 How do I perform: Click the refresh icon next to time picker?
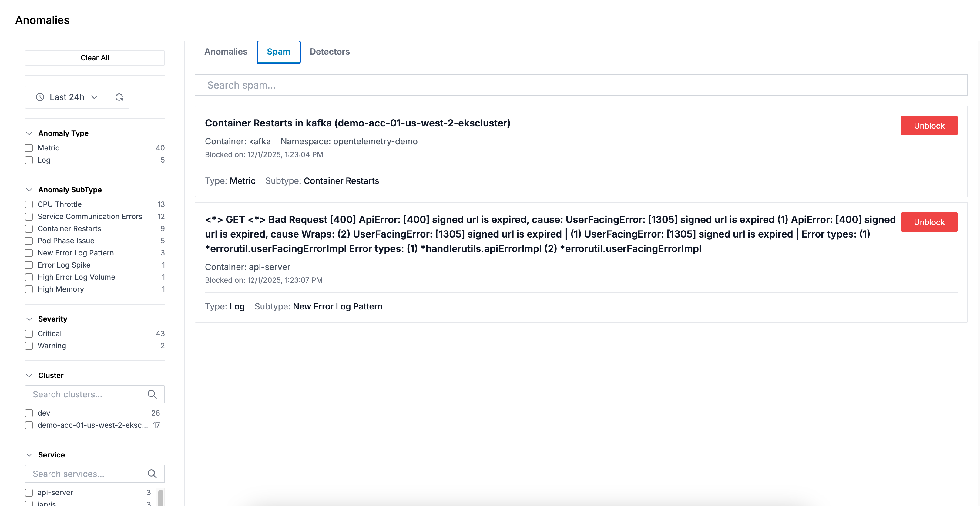click(119, 97)
